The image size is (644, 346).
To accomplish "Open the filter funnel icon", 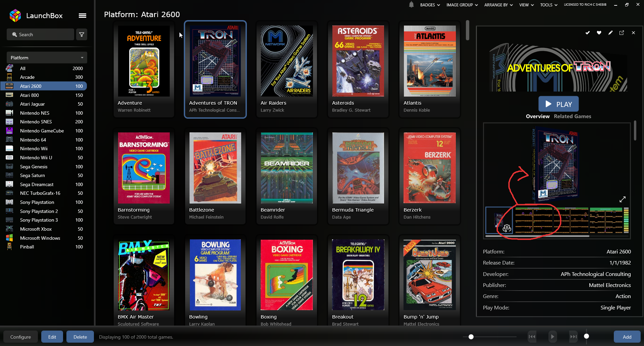I will [x=82, y=35].
